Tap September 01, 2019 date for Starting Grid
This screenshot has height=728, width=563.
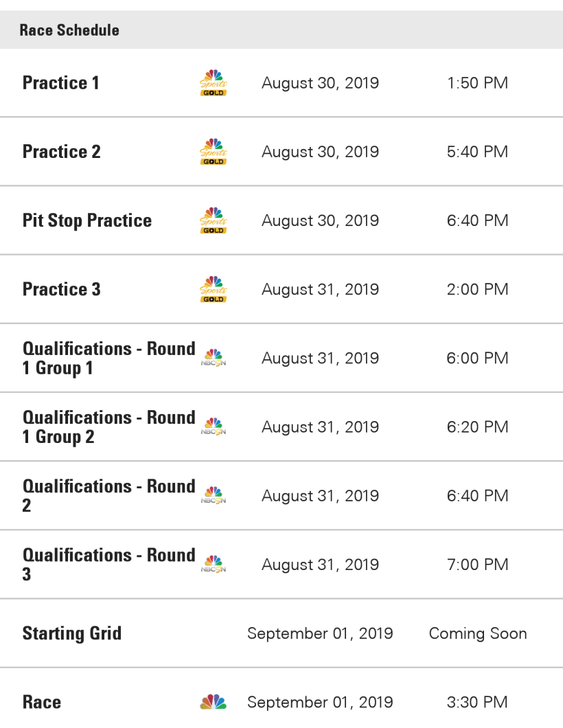pos(320,633)
